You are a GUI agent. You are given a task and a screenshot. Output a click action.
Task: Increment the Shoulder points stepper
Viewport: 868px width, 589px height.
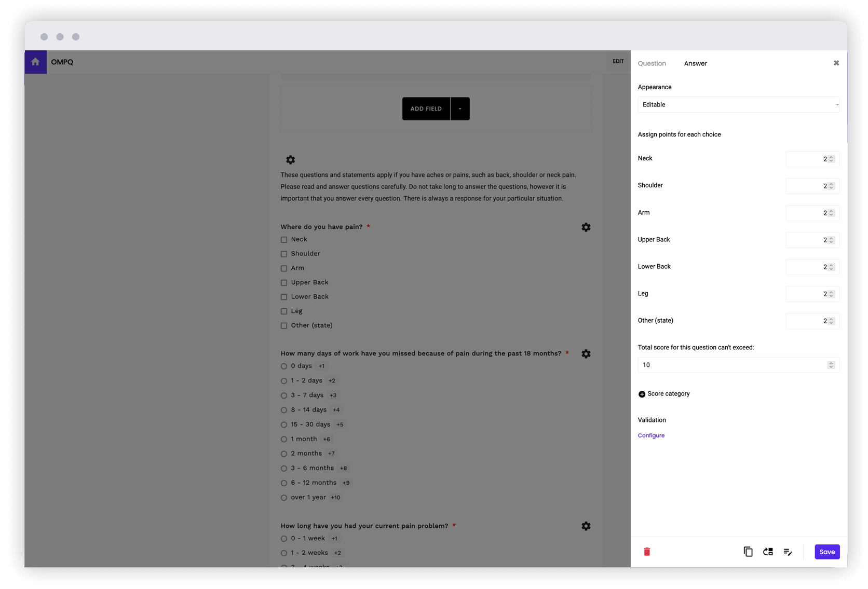[831, 184]
